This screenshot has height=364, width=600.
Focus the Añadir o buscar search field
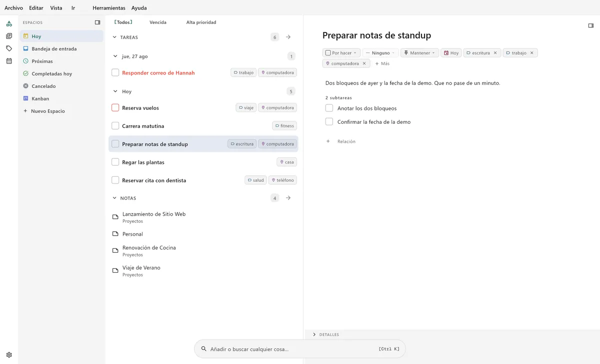point(300,349)
